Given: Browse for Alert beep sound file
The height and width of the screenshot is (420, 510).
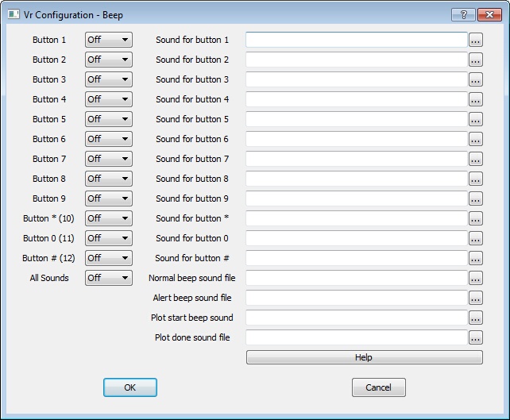Looking at the screenshot, I should [x=476, y=298].
